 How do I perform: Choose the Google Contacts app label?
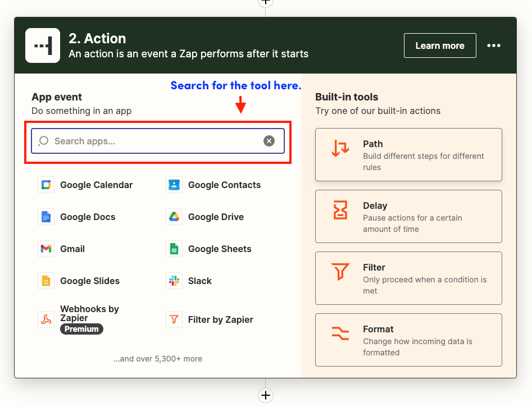pyautogui.click(x=224, y=185)
